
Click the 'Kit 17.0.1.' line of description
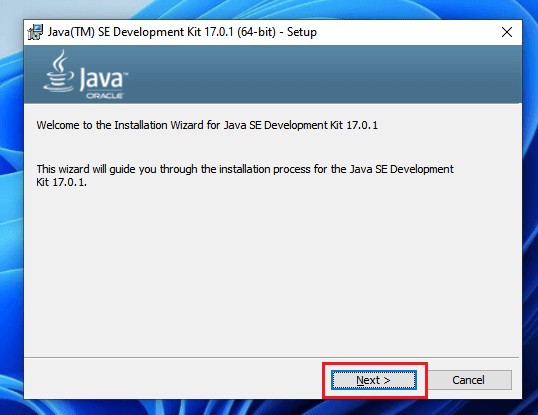61,182
